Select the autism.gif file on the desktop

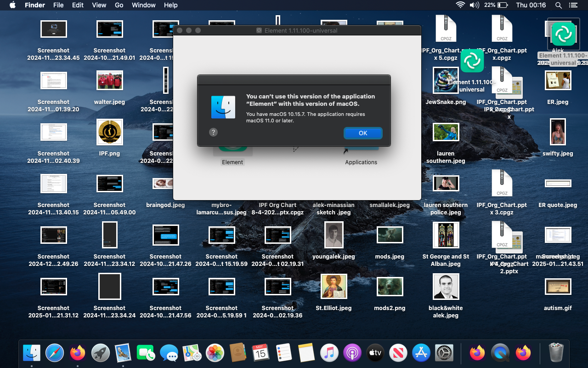coord(558,287)
